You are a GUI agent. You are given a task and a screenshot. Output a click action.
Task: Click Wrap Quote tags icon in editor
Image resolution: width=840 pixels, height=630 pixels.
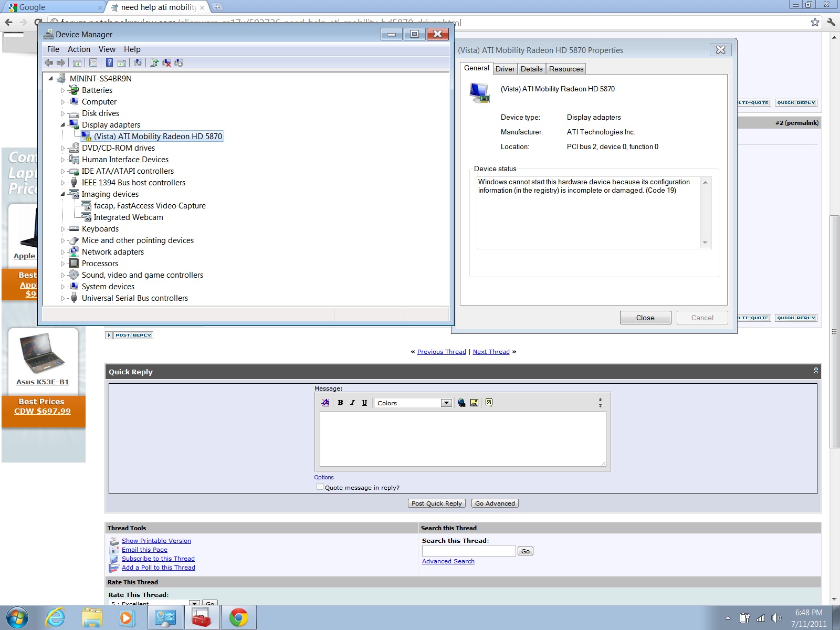pyautogui.click(x=489, y=403)
